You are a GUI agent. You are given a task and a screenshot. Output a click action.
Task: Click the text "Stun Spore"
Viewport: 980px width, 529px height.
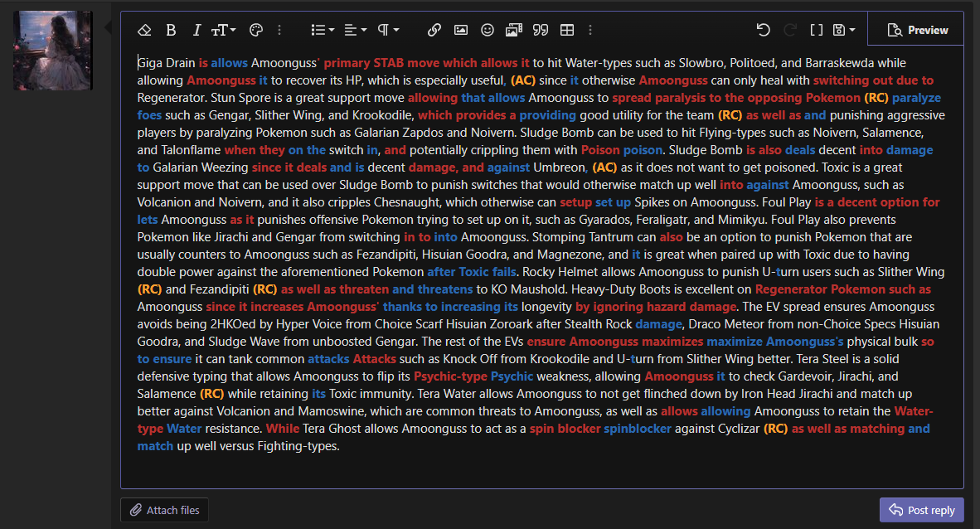click(x=240, y=98)
